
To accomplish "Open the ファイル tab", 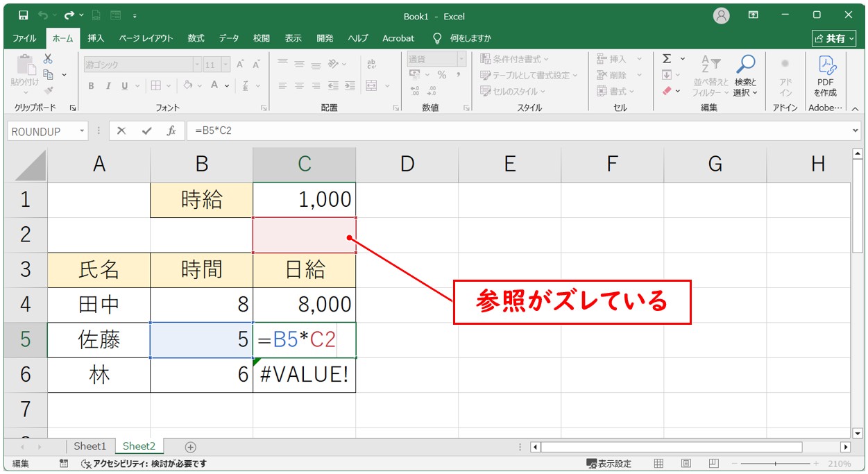I will [24, 38].
